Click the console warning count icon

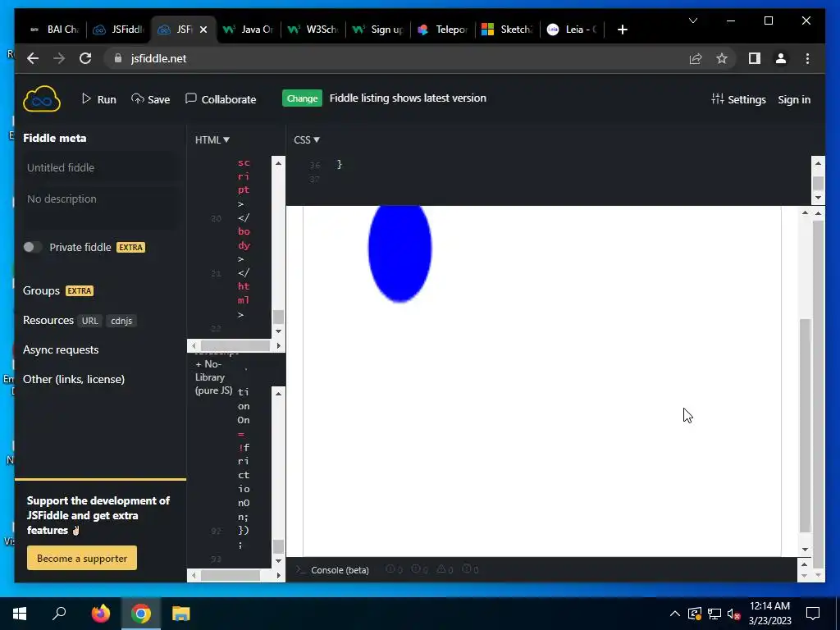click(x=445, y=569)
